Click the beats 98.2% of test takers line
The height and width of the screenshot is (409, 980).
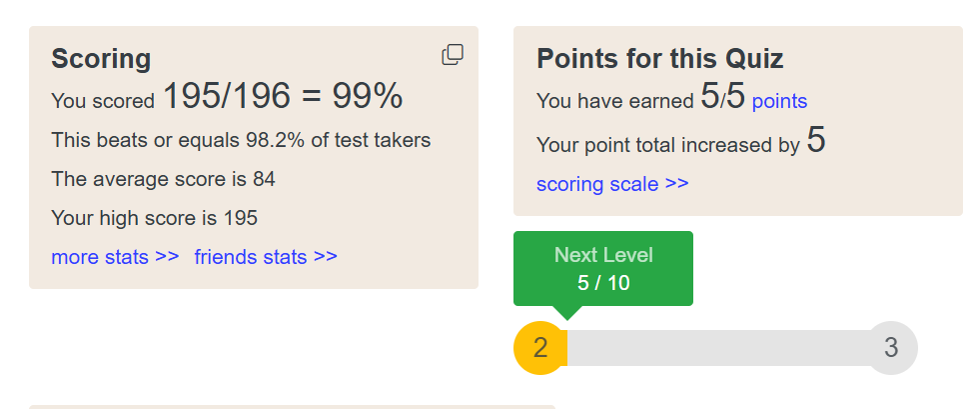[x=241, y=140]
